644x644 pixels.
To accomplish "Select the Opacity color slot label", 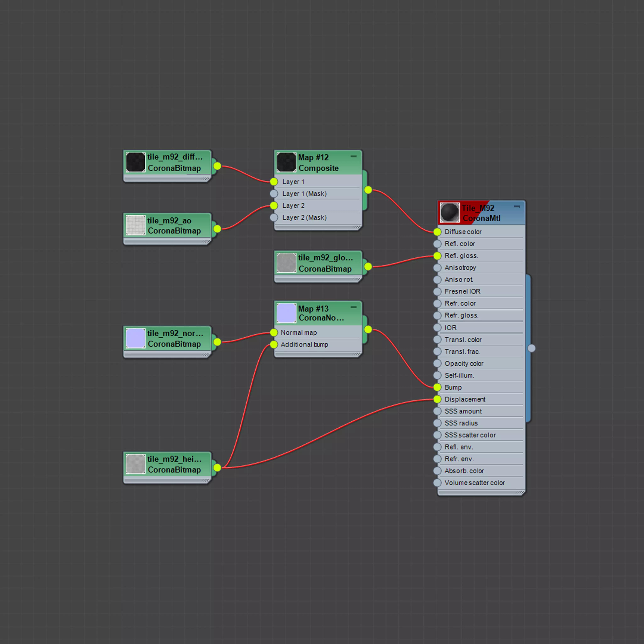I will tap(464, 364).
